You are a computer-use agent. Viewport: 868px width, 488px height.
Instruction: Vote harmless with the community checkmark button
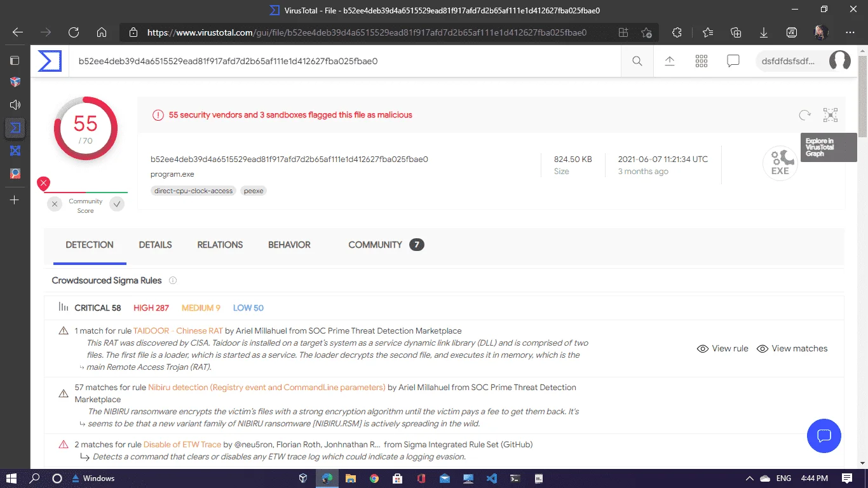(116, 204)
